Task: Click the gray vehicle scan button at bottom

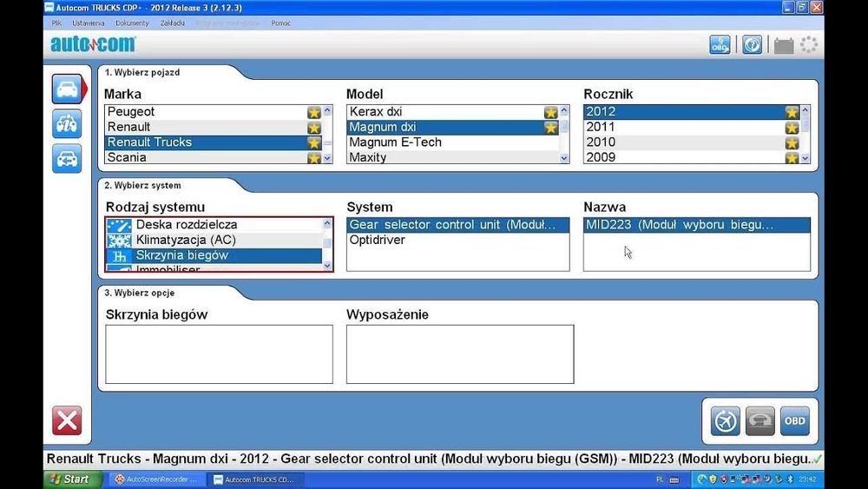Action: click(760, 421)
